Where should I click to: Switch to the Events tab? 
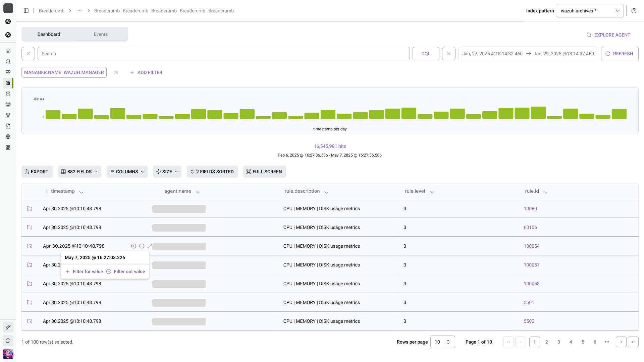(101, 34)
